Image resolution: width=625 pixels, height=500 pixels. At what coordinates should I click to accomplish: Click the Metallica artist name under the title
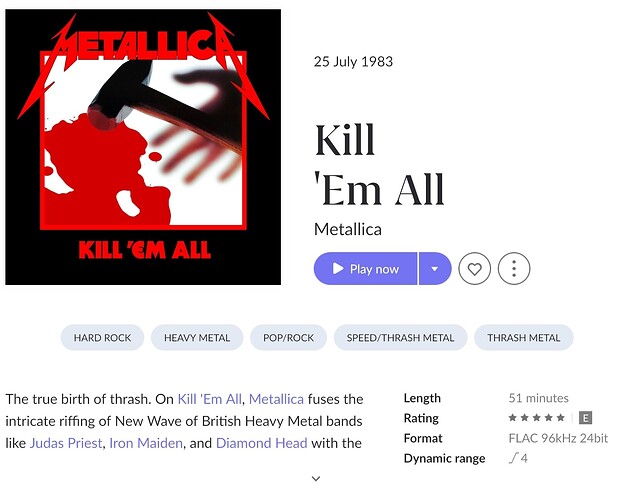348,229
